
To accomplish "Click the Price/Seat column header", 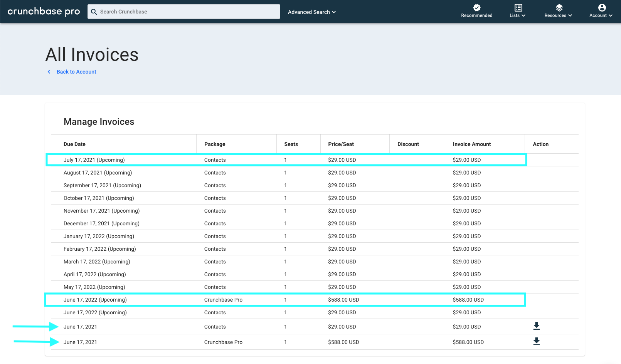I will pyautogui.click(x=341, y=144).
